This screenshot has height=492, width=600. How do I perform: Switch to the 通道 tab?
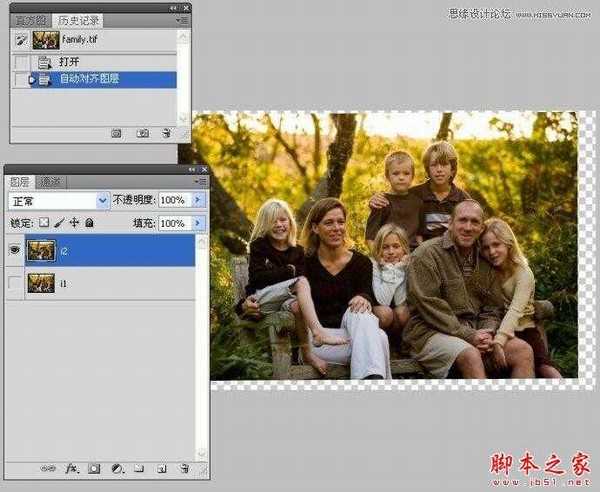(50, 182)
